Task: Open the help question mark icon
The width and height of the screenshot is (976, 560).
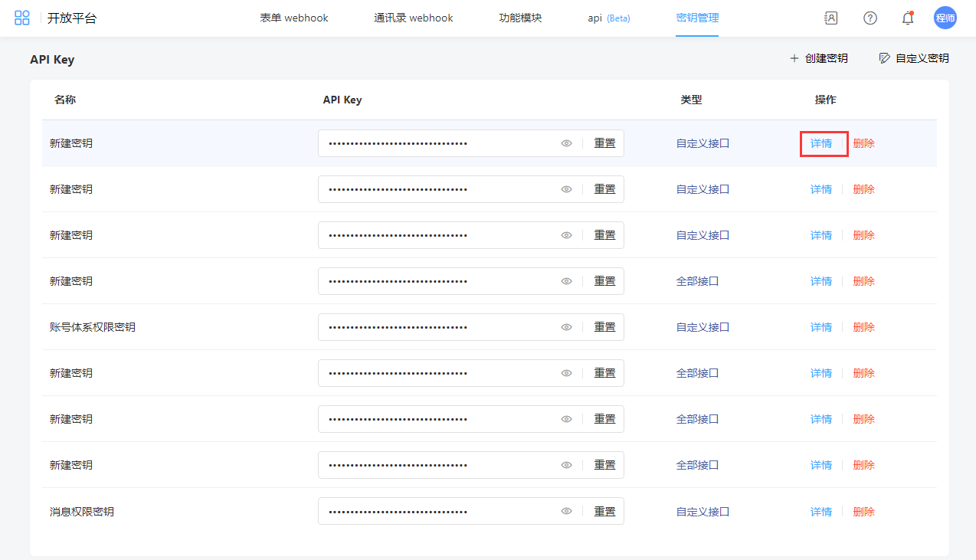Action: click(x=870, y=18)
